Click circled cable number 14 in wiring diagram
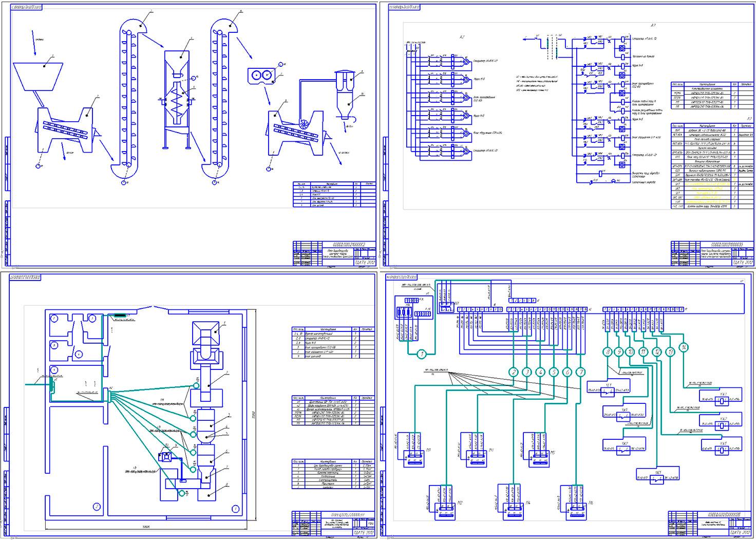756x540 pixels. pos(684,348)
